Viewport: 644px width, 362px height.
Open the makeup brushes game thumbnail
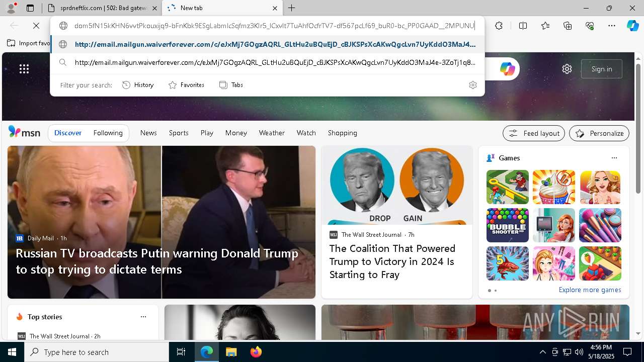click(600, 225)
